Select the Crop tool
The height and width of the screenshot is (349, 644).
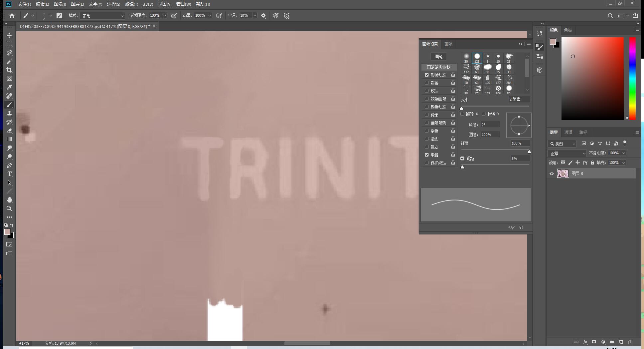(9, 70)
